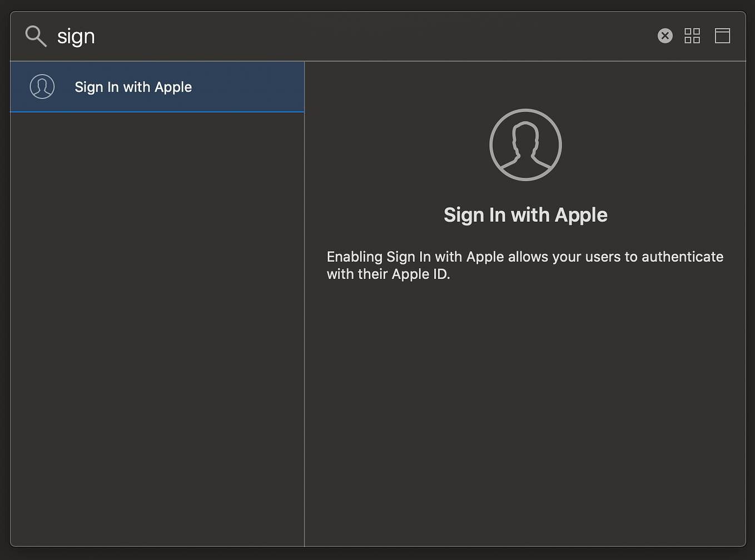This screenshot has width=755, height=560.
Task: Click the capability description text
Action: [x=525, y=265]
